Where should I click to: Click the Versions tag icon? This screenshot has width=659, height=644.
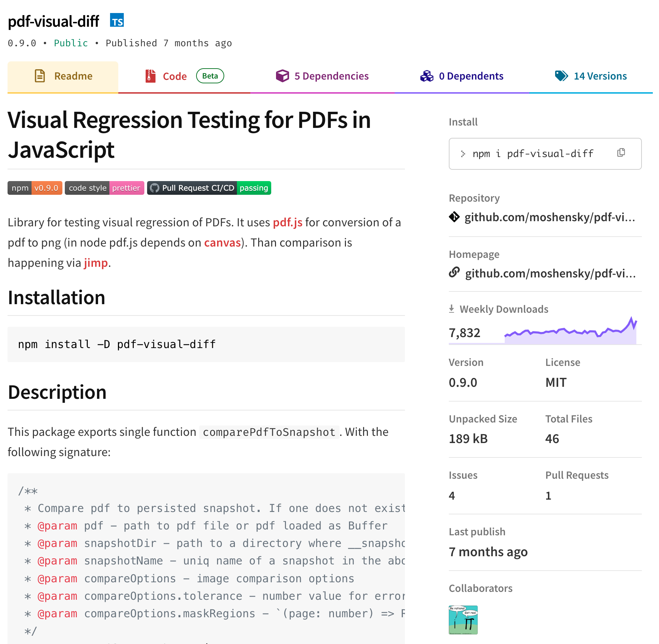pyautogui.click(x=562, y=76)
